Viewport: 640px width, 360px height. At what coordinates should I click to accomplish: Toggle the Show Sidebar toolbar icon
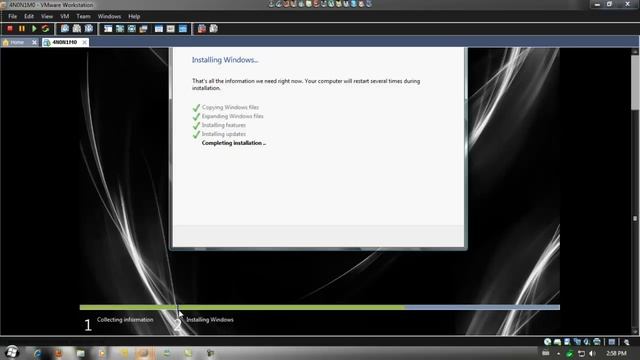108,29
